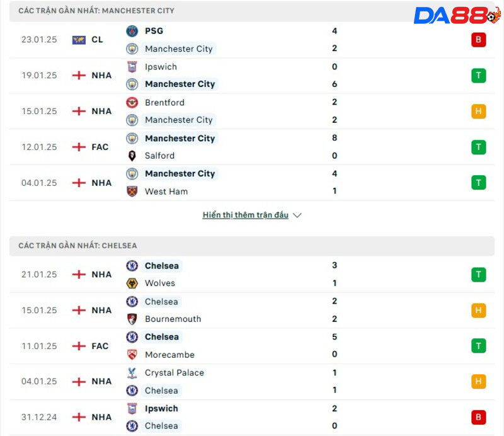Click the Brentford club crest icon
Image resolution: width=504 pixels, height=436 pixels.
(132, 102)
